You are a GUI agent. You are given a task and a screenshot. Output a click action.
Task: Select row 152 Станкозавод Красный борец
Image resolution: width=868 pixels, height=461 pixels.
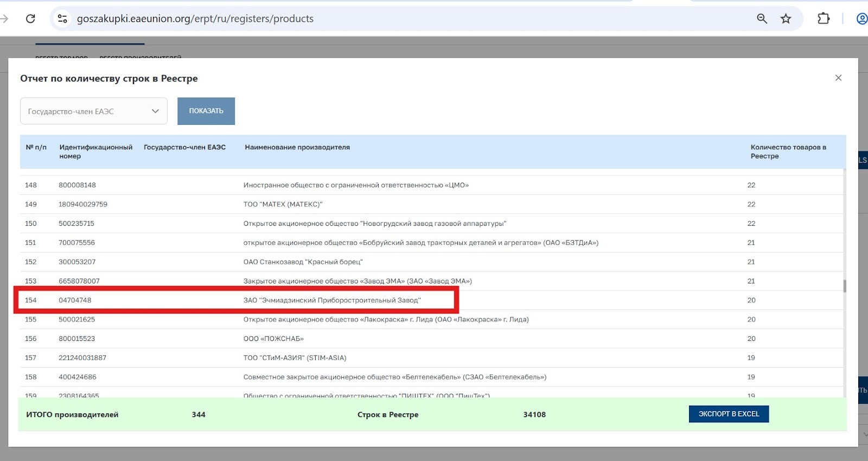pos(303,262)
